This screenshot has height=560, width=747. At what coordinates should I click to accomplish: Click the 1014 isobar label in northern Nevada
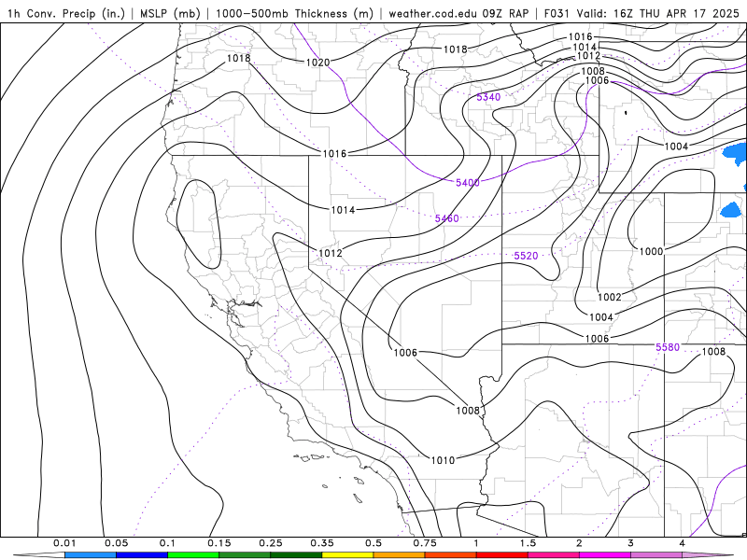click(343, 210)
